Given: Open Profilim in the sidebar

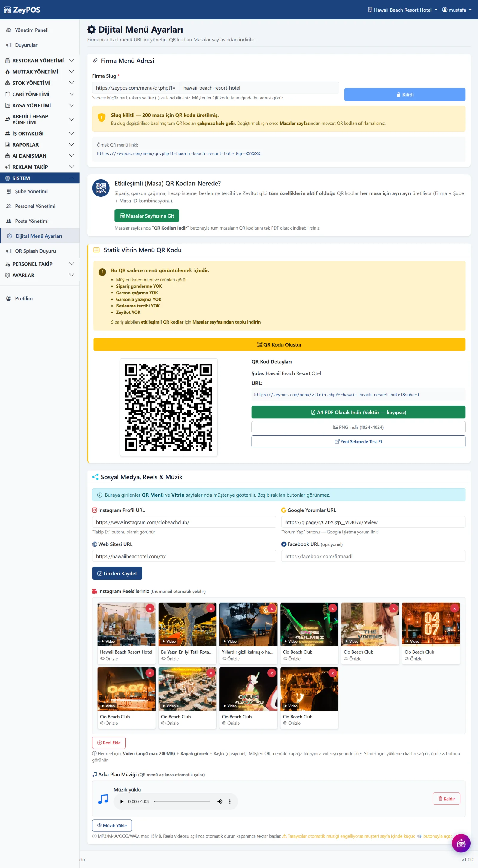Looking at the screenshot, I should pos(40,298).
